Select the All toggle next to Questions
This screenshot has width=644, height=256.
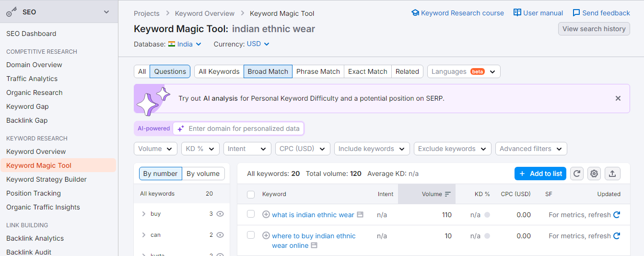click(142, 71)
